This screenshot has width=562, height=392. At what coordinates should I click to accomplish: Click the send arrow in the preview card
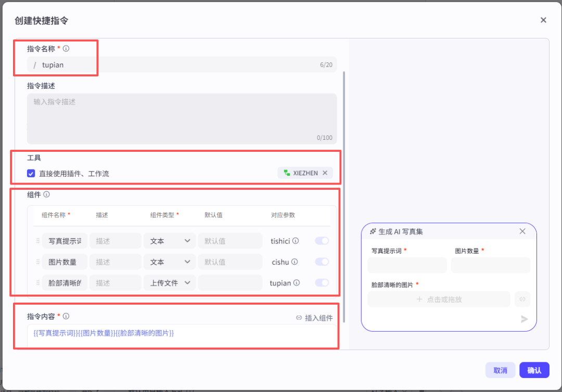click(525, 319)
